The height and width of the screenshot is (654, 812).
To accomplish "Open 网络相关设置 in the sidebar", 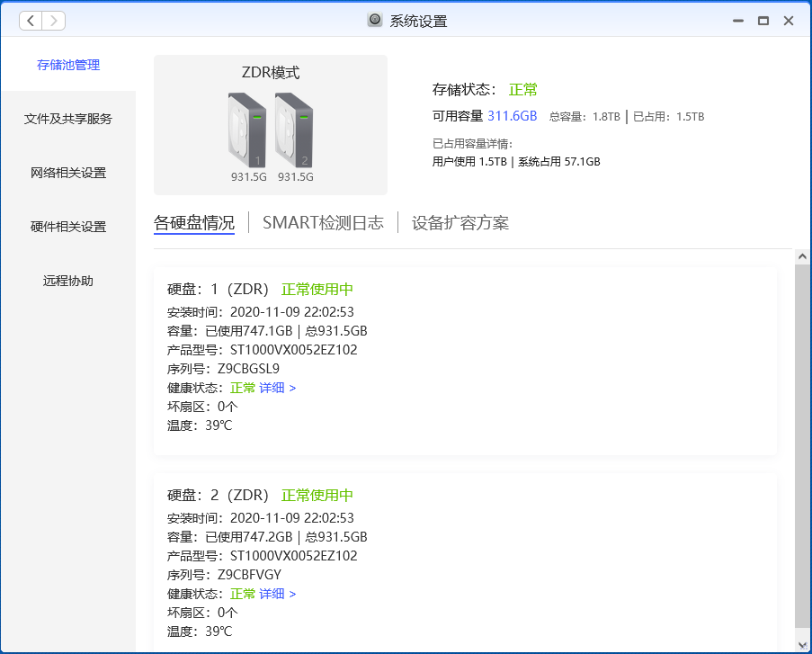I will click(68, 173).
